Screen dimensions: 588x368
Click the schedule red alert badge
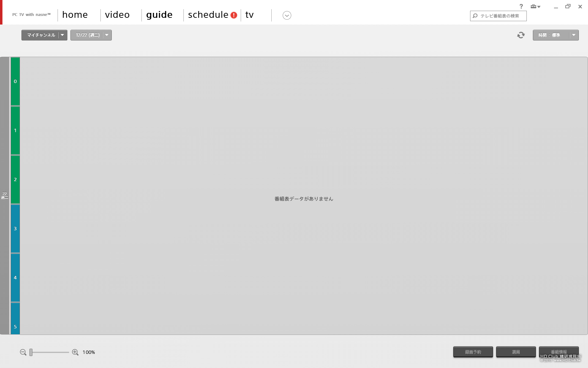click(234, 15)
